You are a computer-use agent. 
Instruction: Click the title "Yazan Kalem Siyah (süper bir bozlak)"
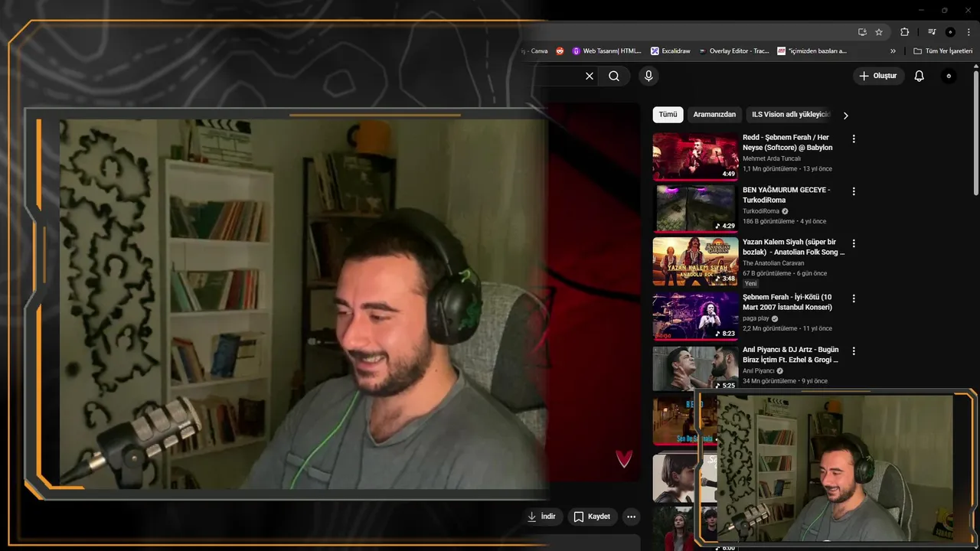pyautogui.click(x=793, y=246)
